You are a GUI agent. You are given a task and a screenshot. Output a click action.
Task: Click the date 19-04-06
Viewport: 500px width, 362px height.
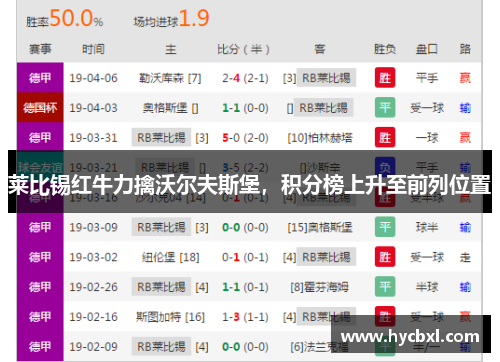click(x=93, y=78)
